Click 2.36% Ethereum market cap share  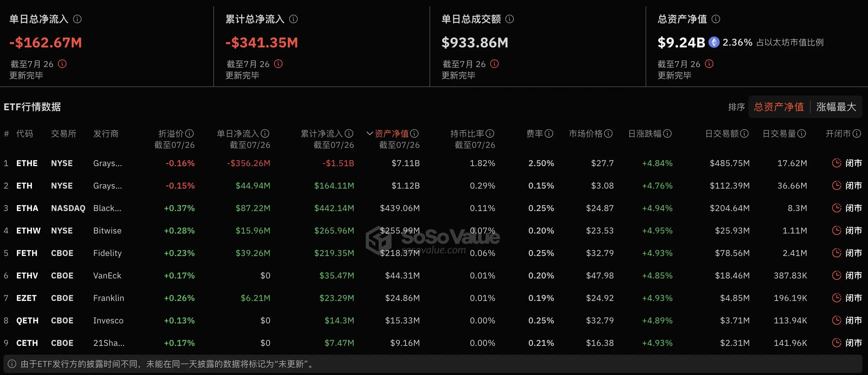(737, 42)
